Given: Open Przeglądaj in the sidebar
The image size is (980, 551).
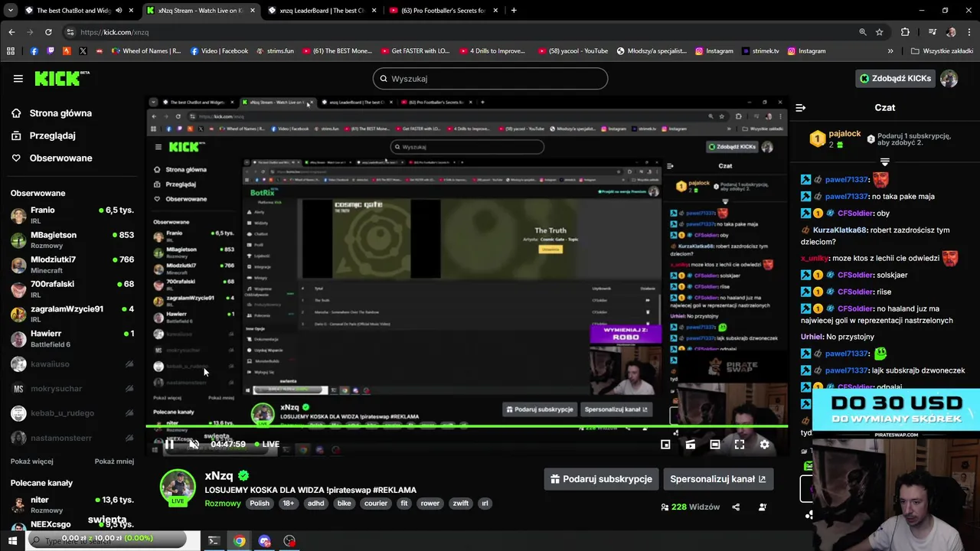Looking at the screenshot, I should 44,135.
